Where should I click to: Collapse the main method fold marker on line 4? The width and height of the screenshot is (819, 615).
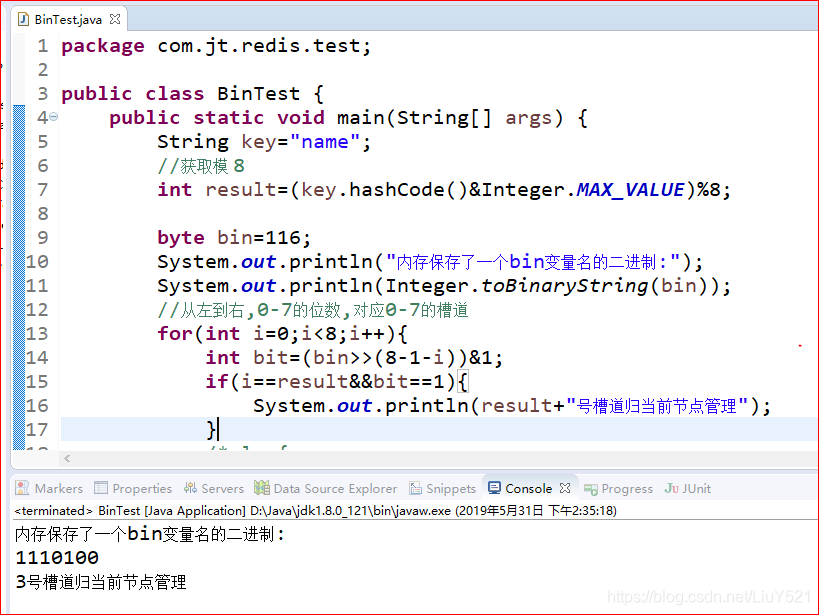click(54, 117)
